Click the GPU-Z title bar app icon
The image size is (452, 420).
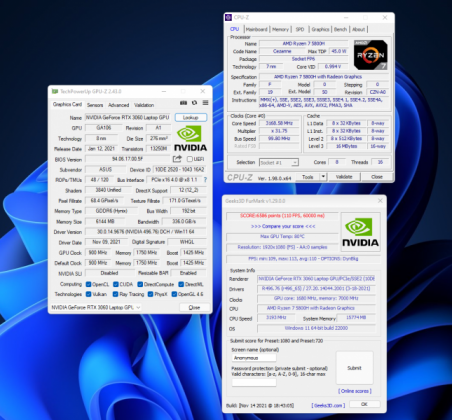(54, 91)
